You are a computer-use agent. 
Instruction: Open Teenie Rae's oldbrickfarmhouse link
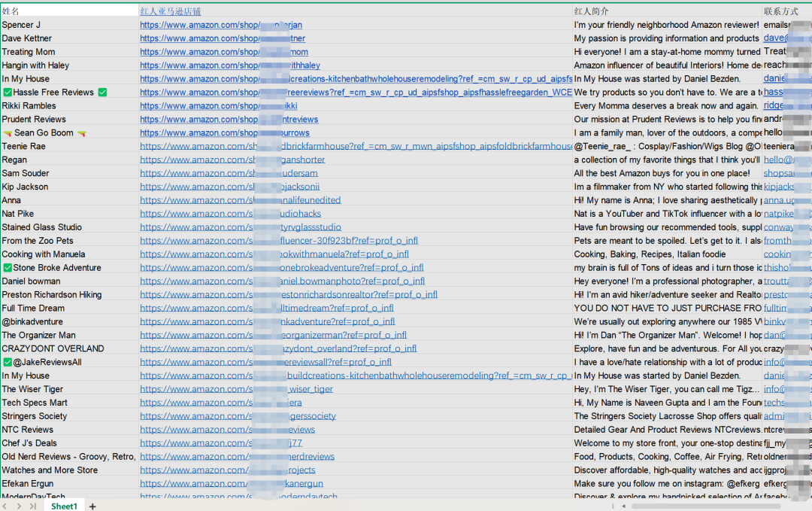[x=356, y=146]
